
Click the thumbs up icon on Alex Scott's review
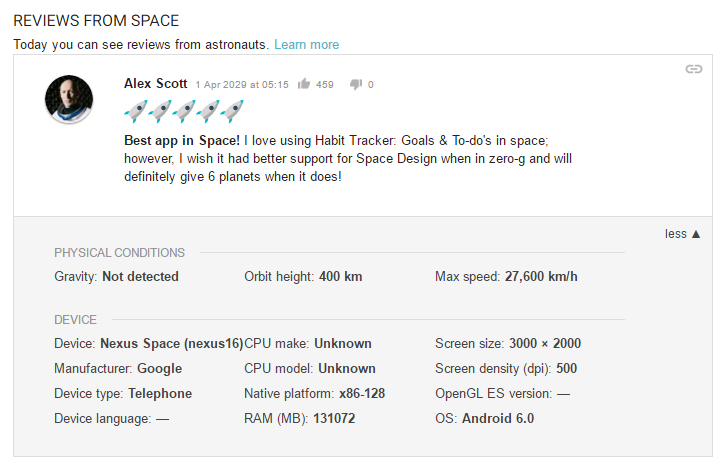point(303,85)
